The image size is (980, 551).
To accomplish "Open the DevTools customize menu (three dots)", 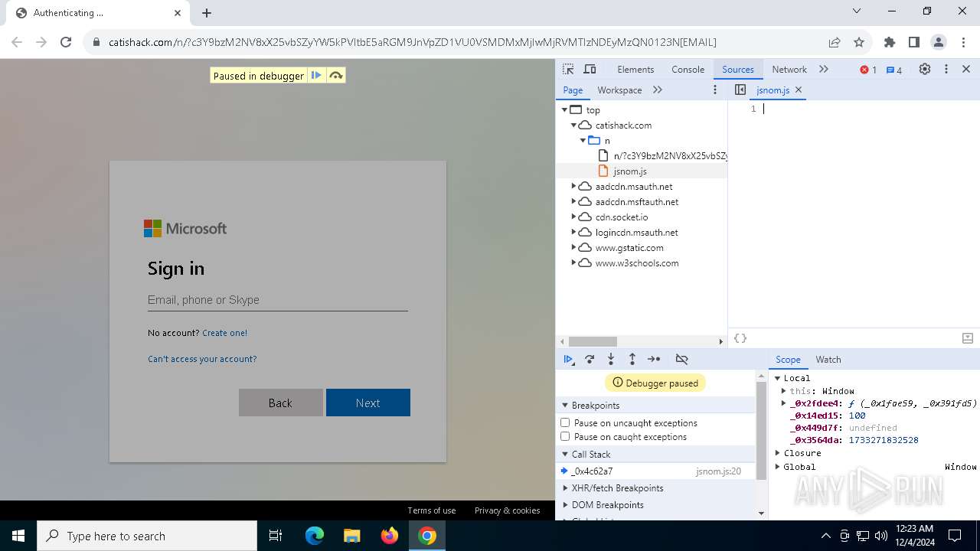I will pos(946,69).
